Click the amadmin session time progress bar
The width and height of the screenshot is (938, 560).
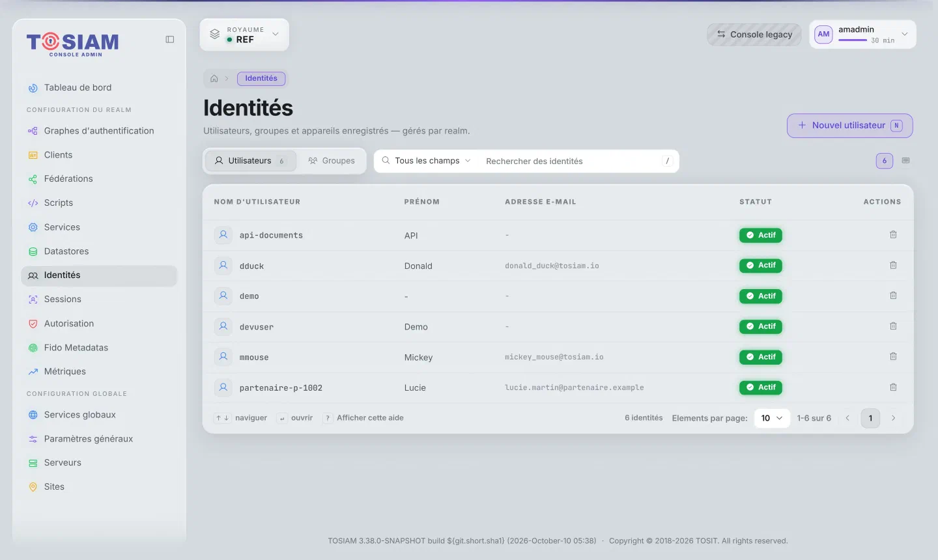click(853, 40)
